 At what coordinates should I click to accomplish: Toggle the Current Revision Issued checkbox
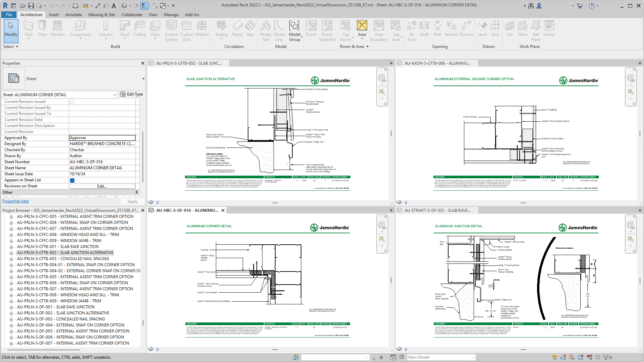click(x=72, y=102)
